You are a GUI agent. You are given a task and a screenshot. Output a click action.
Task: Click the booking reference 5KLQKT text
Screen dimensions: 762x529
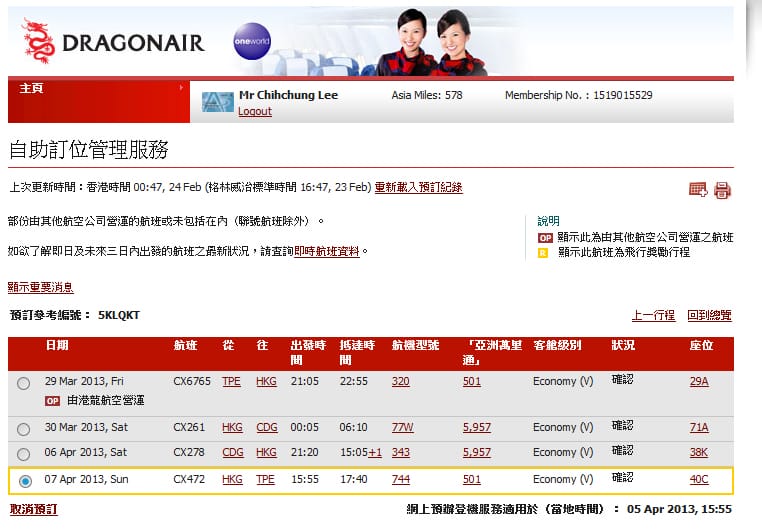click(119, 315)
